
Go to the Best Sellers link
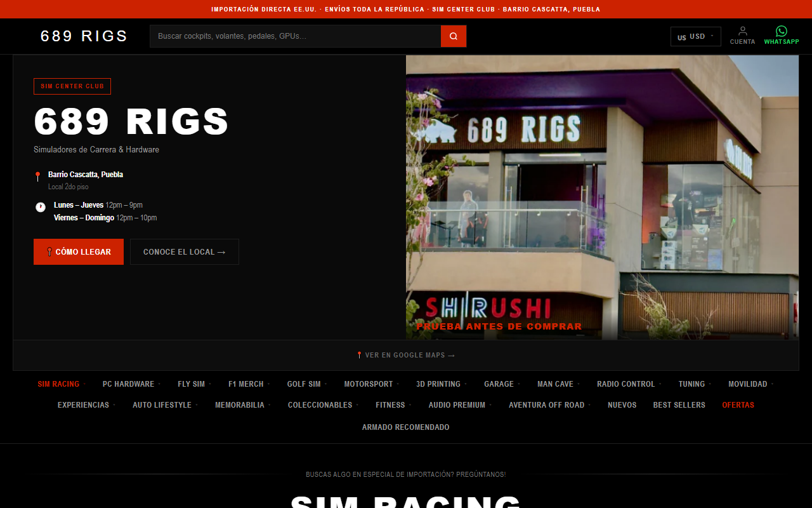pyautogui.click(x=679, y=405)
